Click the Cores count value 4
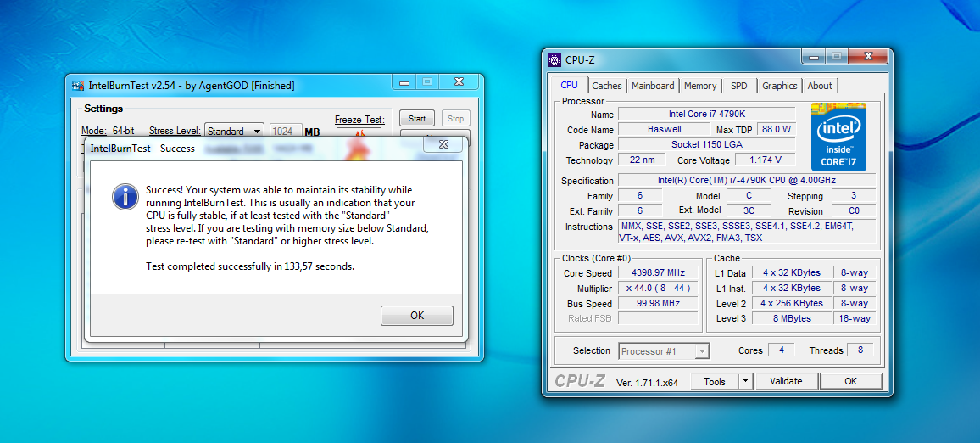 782,350
